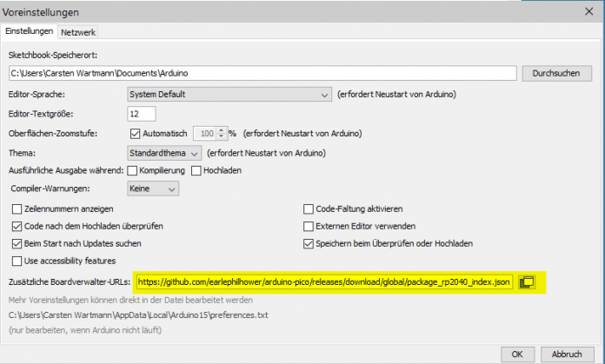Viewport: 605px width, 364px height.
Task: Open the Compiler-Warnungen dropdown
Action: click(x=153, y=189)
